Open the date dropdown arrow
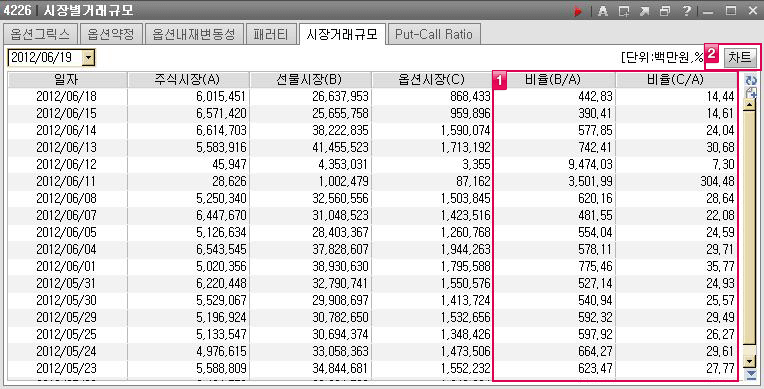Image resolution: width=764 pixels, height=389 pixels. pyautogui.click(x=89, y=58)
